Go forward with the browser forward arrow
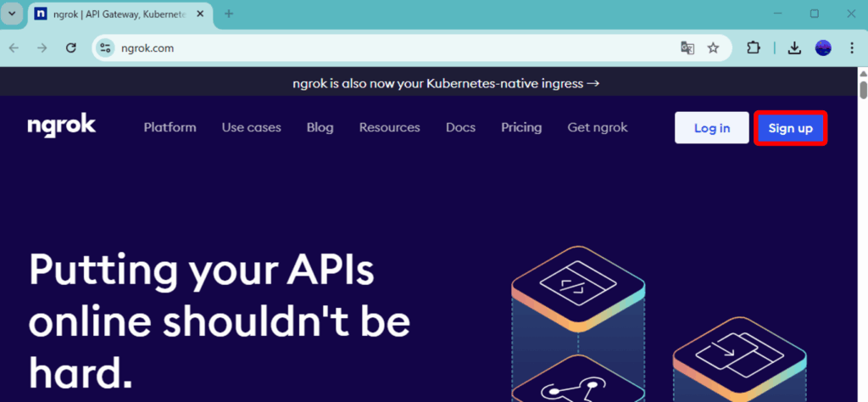The image size is (868, 402). pos(42,48)
